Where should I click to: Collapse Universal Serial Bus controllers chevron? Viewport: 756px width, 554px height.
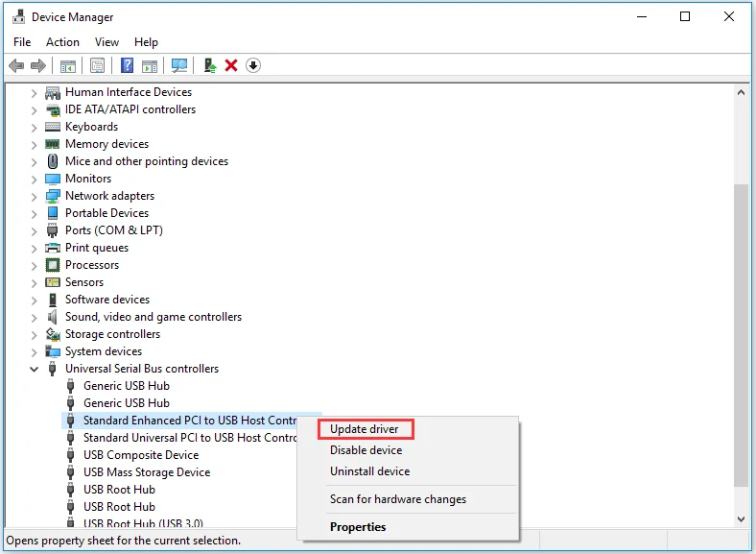[34, 369]
